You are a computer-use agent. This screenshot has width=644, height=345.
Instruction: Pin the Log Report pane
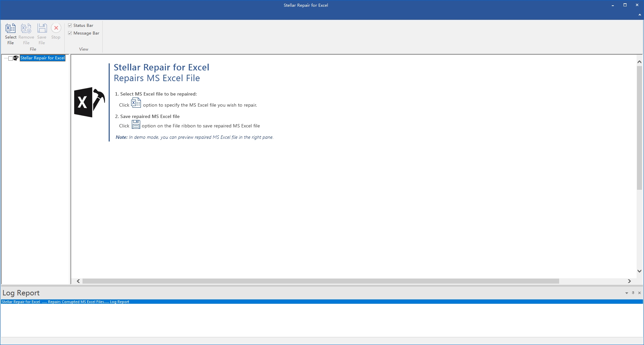pos(633,293)
